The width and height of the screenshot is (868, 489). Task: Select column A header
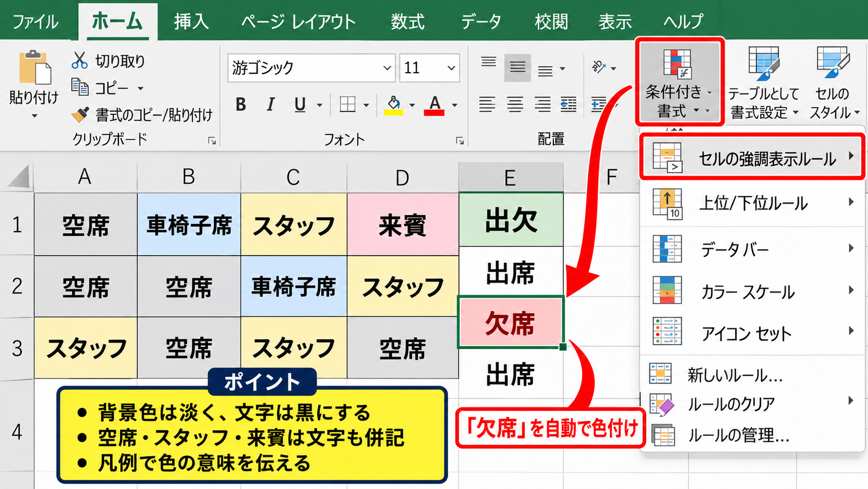point(86,177)
